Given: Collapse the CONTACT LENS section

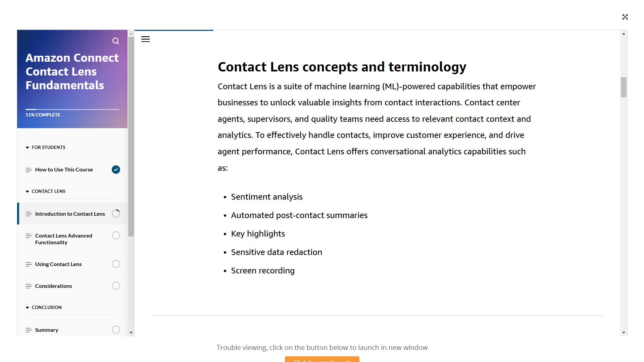Looking at the screenshot, I should 28,192.
